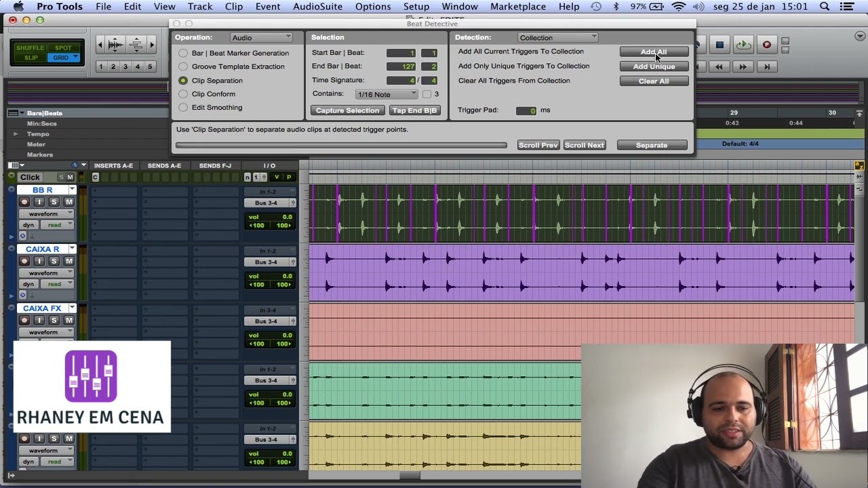The height and width of the screenshot is (488, 868).
Task: Open the Operation Audio dropdown
Action: (x=261, y=38)
